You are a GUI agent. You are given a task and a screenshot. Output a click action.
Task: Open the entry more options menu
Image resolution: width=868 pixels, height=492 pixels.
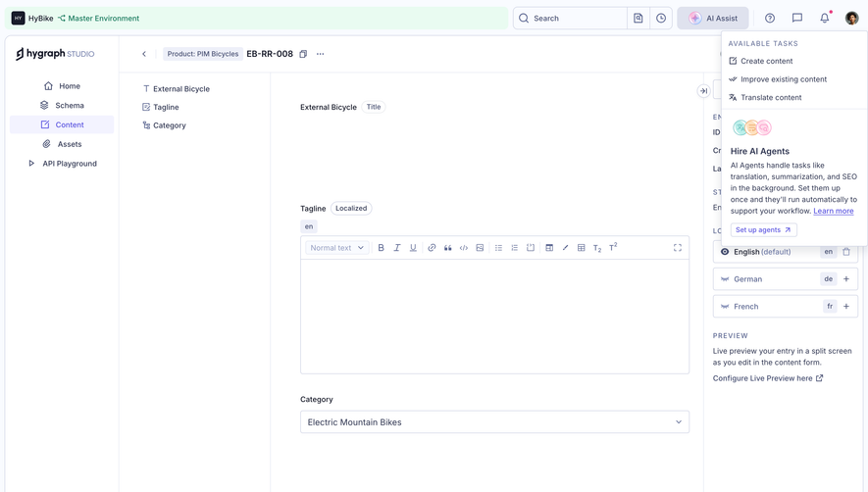(320, 54)
